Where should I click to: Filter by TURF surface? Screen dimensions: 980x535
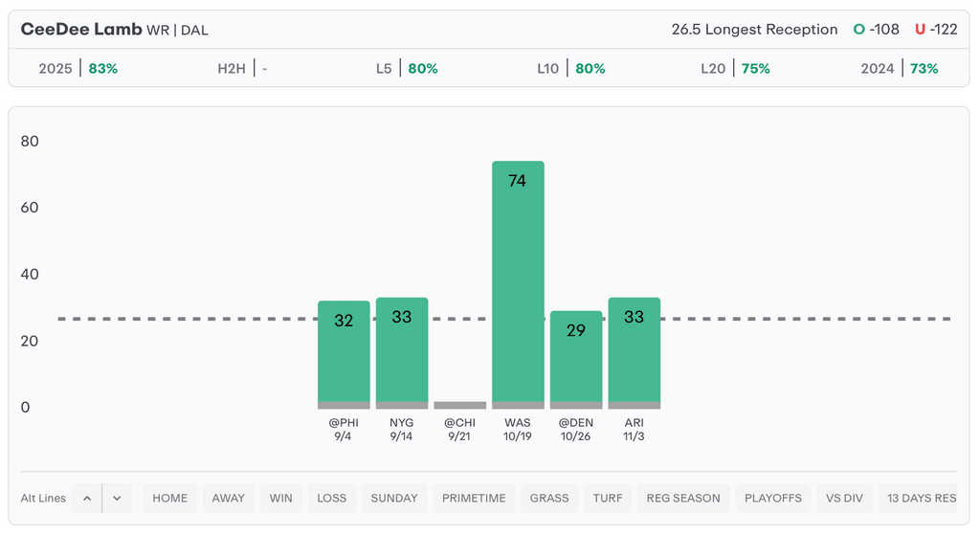point(607,498)
